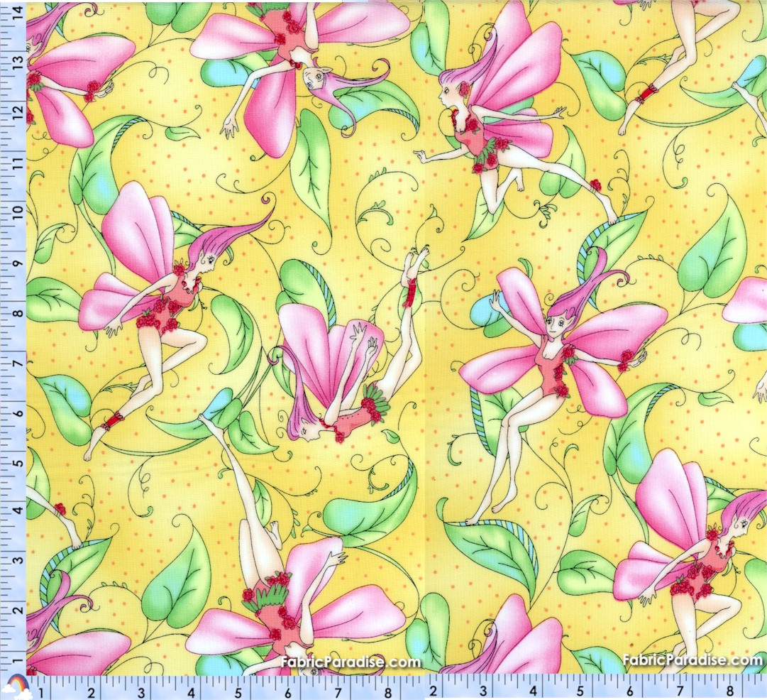Select the number 12 on the vertical ruler
767x700 pixels.
click(18, 113)
